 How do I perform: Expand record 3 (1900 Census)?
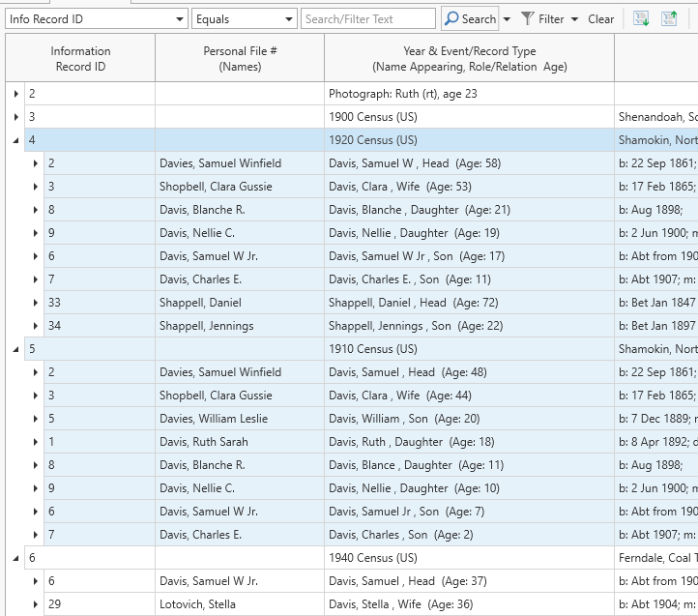[15, 117]
